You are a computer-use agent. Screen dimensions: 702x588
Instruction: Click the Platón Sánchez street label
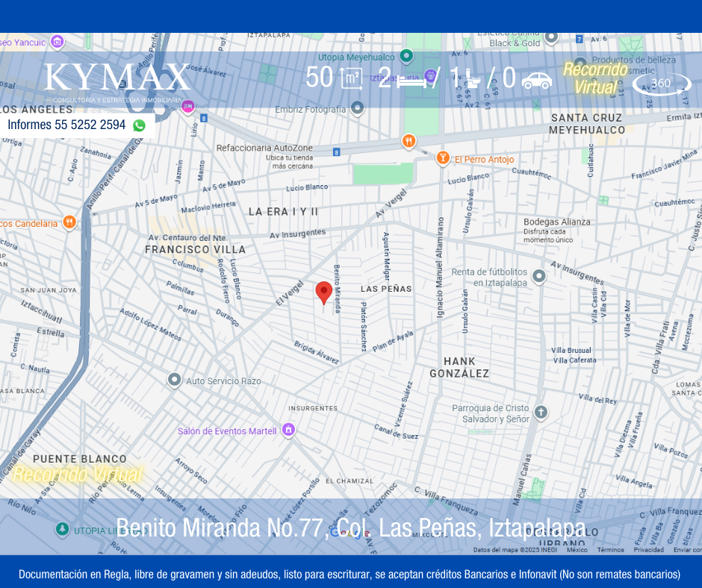click(x=364, y=327)
